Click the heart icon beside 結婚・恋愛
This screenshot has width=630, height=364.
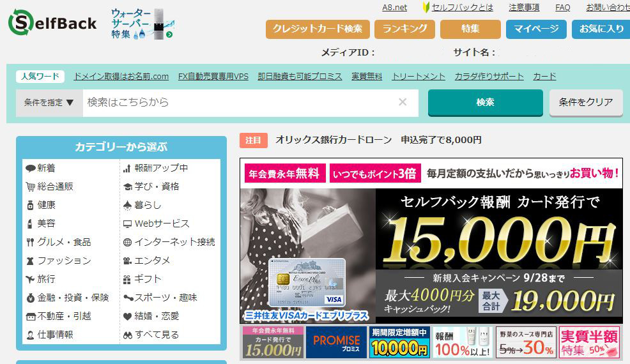(x=127, y=317)
